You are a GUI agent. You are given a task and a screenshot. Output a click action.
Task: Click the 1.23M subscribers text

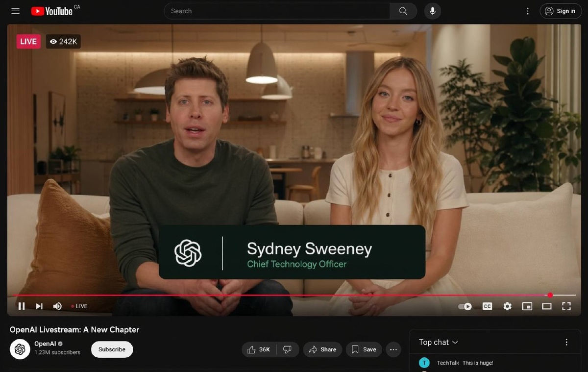(x=57, y=352)
